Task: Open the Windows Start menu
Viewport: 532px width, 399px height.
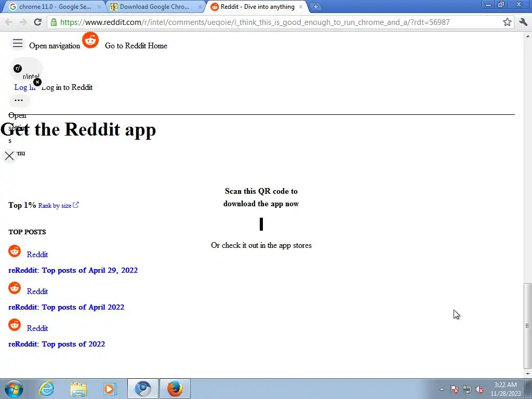Action: pos(14,389)
